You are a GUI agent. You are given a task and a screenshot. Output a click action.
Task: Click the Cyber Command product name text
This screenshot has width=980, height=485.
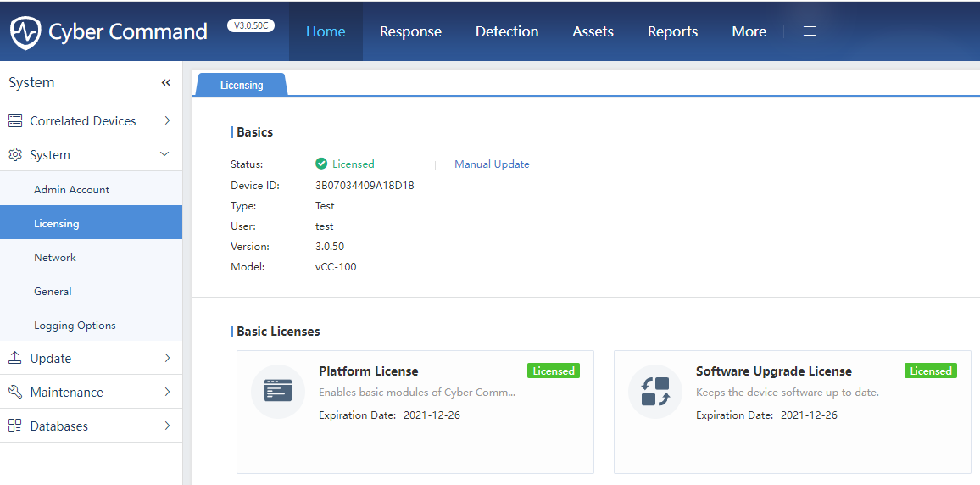pyautogui.click(x=127, y=31)
